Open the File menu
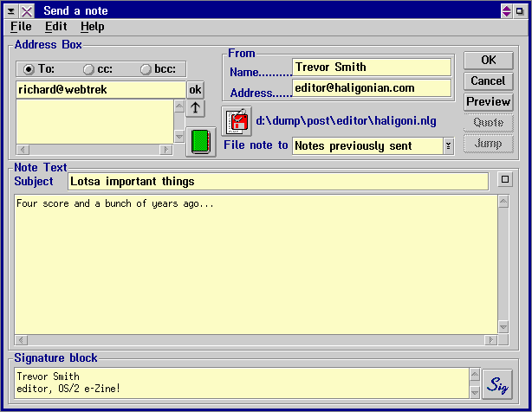This screenshot has height=412, width=532. point(21,27)
